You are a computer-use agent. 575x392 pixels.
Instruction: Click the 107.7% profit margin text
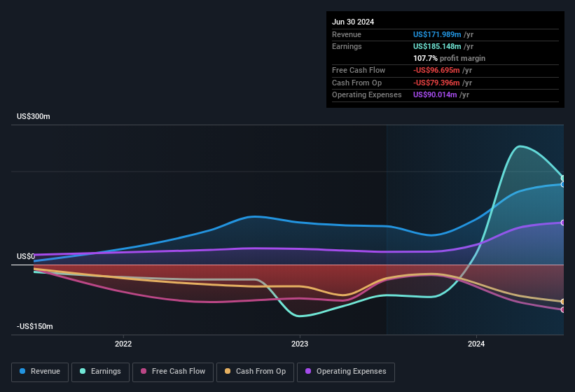(449, 58)
